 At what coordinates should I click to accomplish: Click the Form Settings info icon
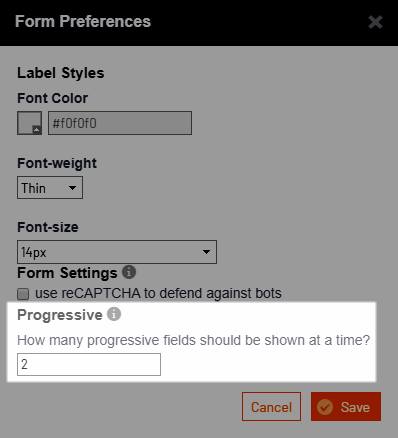[x=129, y=272]
